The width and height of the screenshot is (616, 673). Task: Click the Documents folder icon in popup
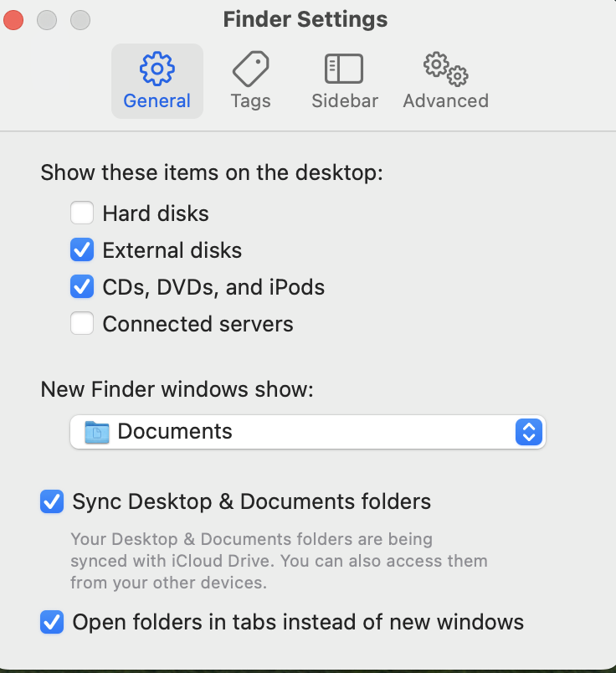pyautogui.click(x=97, y=432)
